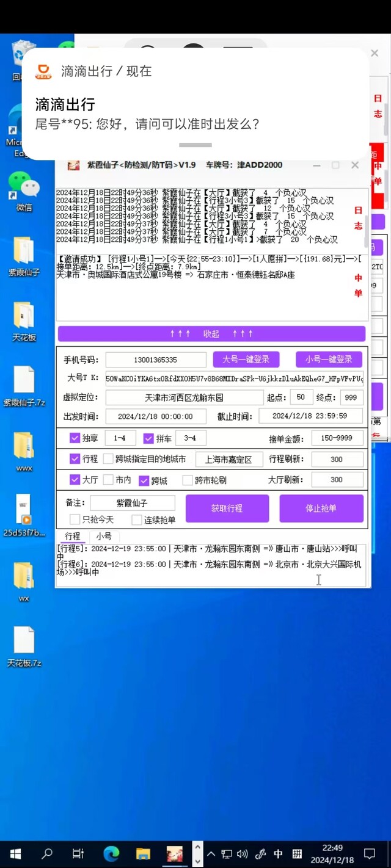Click the 小号一键登录 button
Viewport: 391px width, 868px height.
pyautogui.click(x=329, y=360)
